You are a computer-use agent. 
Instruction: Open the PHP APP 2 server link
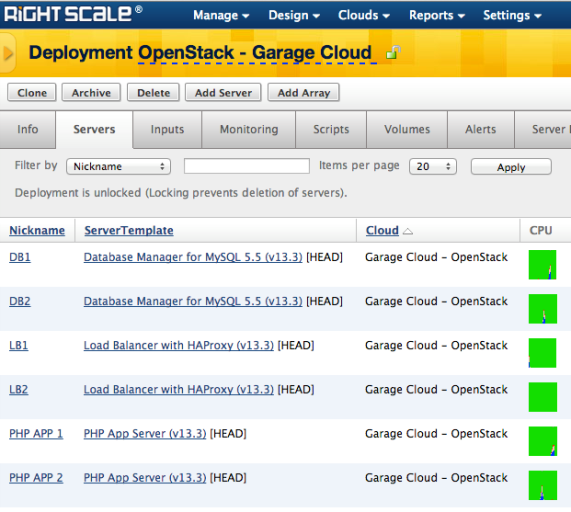(x=36, y=477)
